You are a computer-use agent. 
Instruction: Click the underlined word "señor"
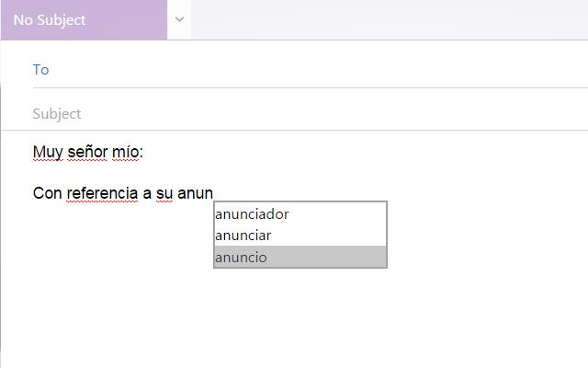(x=85, y=151)
